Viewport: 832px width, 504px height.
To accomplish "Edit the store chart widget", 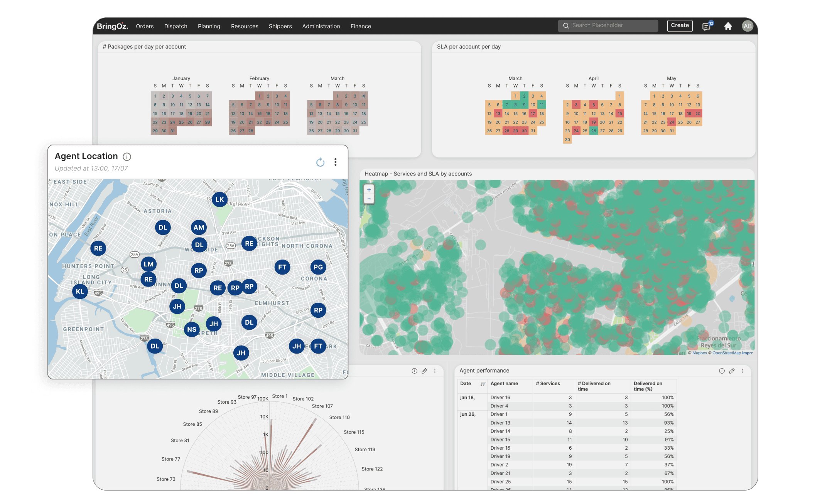I will click(424, 371).
